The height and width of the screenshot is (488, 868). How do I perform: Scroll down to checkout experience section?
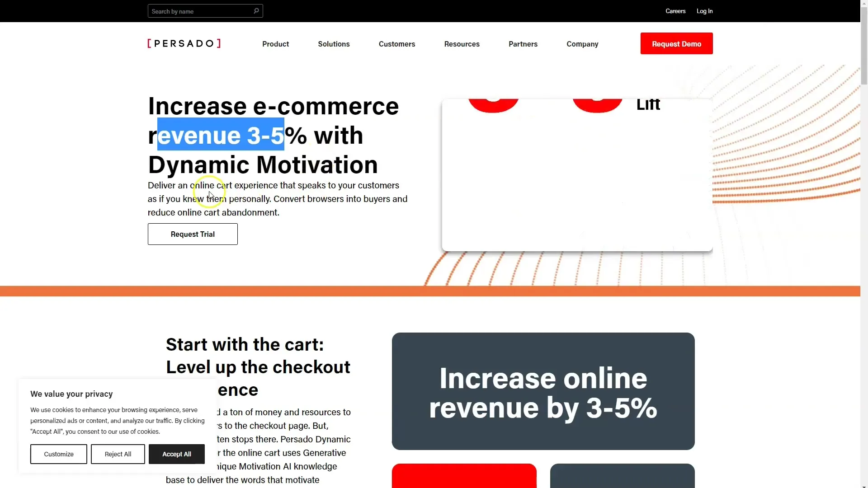258,366
